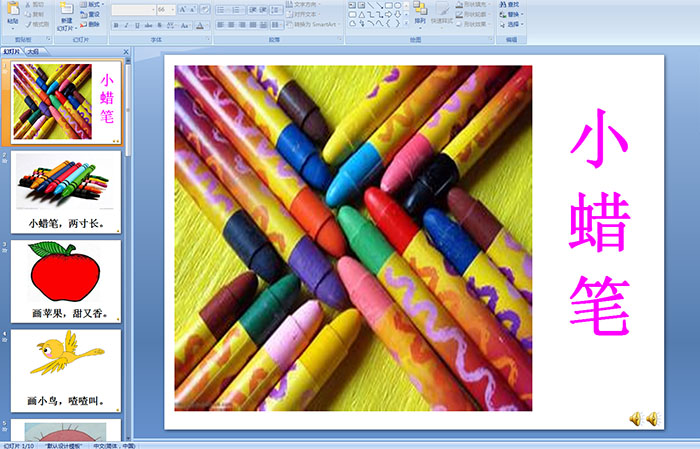Click Convert to SmartArt icon
This screenshot has height=449, width=700.
tap(289, 25)
